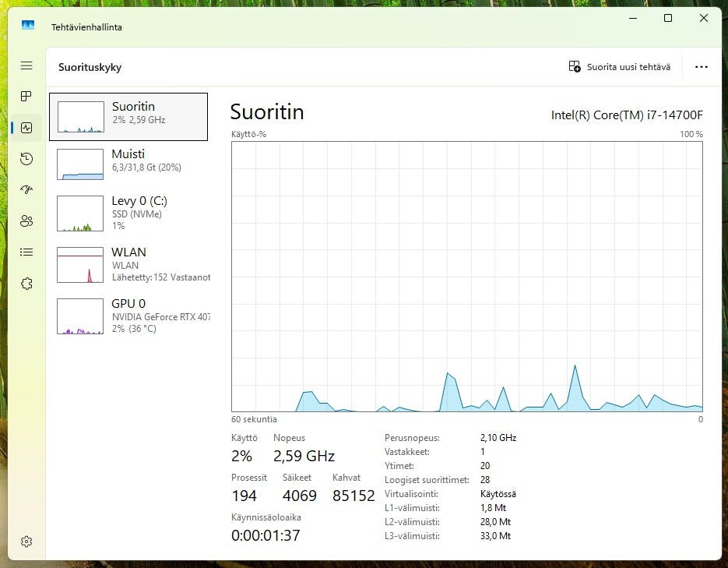The image size is (728, 568).
Task: Switch to the Muisti memory view
Action: pyautogui.click(x=128, y=164)
